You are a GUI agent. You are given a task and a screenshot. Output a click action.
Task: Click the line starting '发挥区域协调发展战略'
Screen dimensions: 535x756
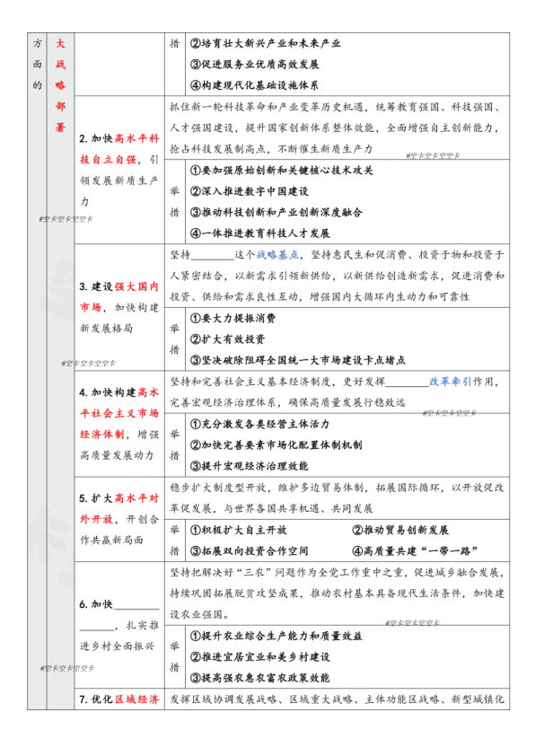coord(337,699)
